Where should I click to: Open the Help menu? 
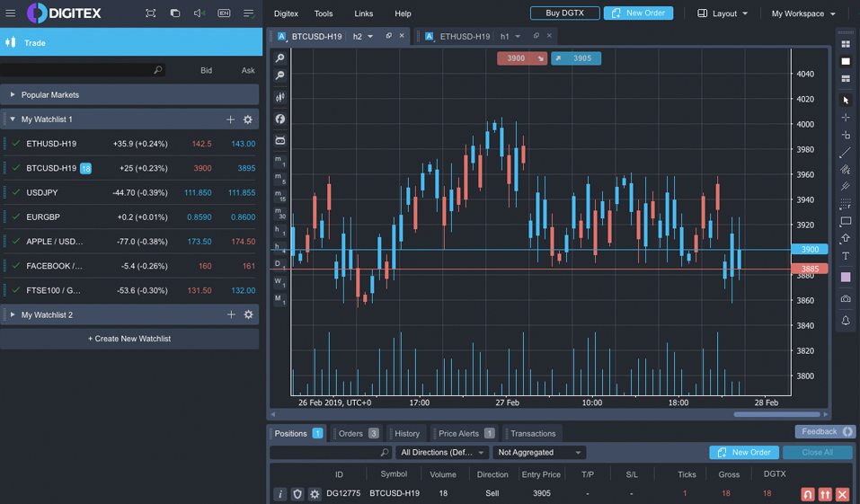(x=403, y=13)
